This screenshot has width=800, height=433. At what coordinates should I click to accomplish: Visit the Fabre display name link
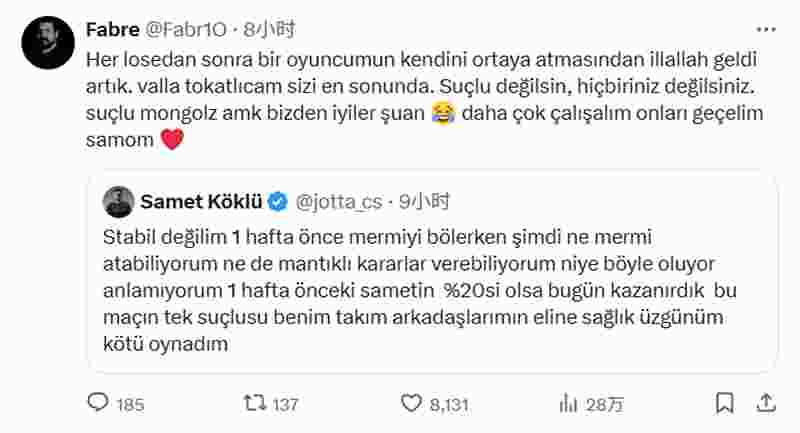pyautogui.click(x=113, y=30)
